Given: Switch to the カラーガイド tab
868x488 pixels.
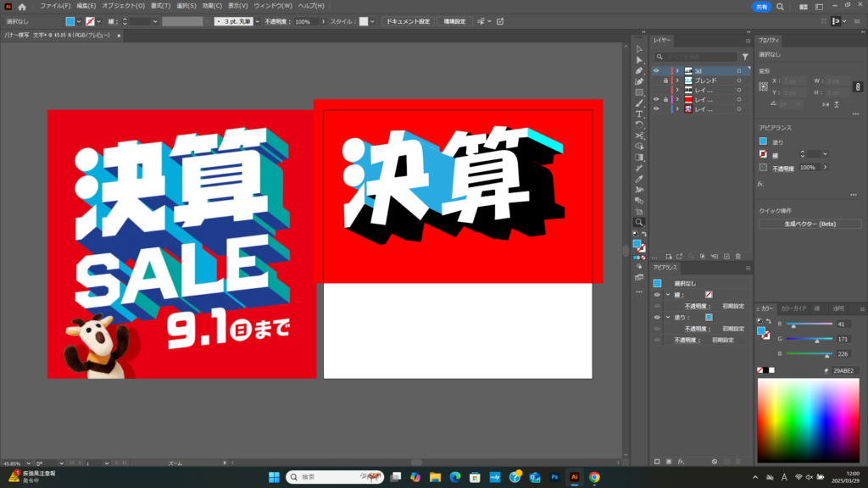Looking at the screenshot, I should (793, 308).
